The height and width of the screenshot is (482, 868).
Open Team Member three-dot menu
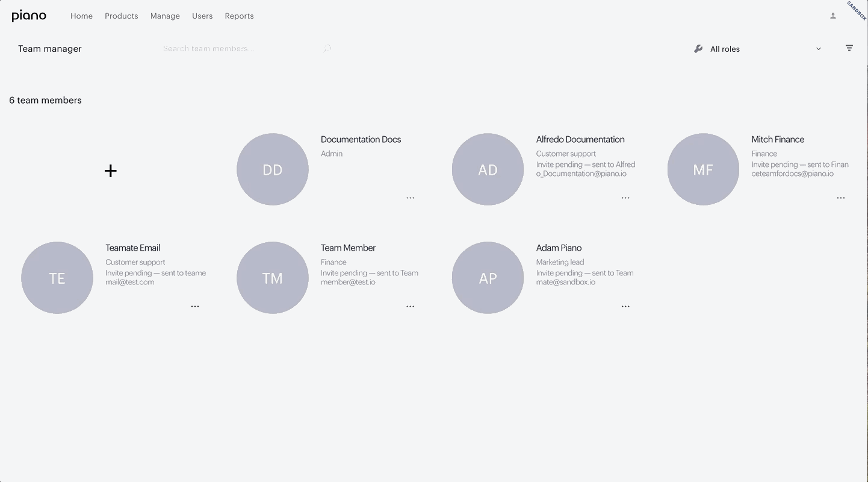click(x=411, y=306)
